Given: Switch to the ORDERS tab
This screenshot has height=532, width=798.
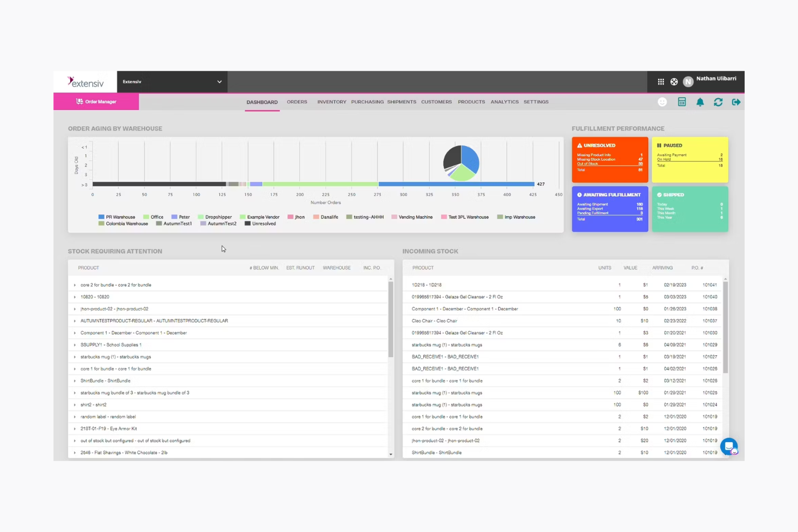Looking at the screenshot, I should (x=297, y=101).
